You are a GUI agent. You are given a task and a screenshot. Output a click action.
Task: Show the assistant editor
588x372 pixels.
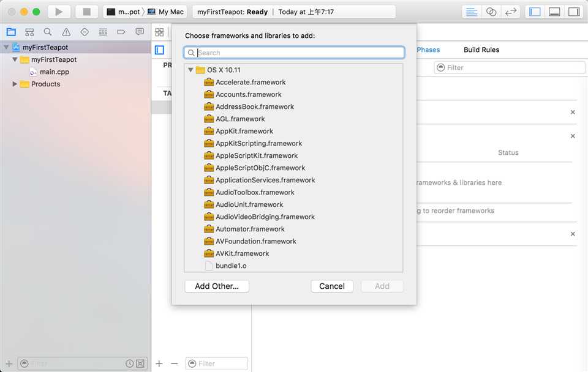491,12
